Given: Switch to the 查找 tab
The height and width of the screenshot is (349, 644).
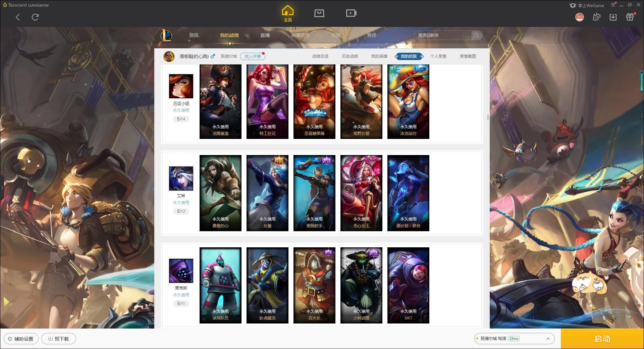Looking at the screenshot, I should (372, 35).
